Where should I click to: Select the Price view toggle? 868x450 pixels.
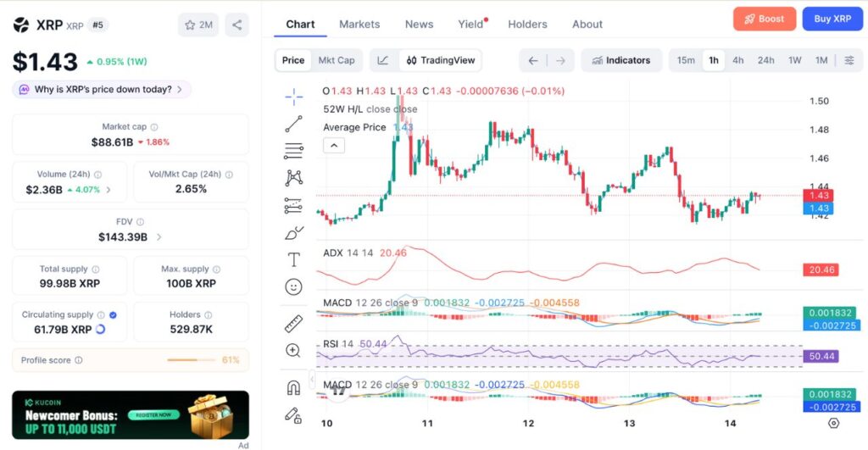pos(293,60)
